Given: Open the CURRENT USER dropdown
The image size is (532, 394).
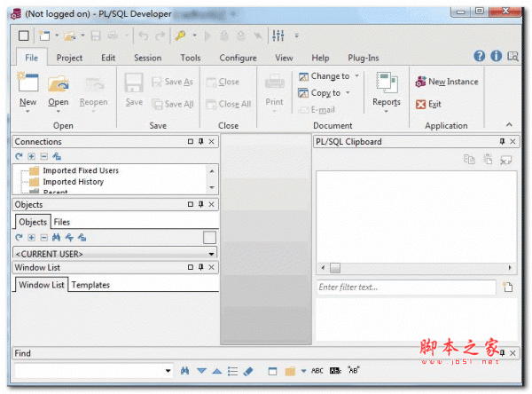Looking at the screenshot, I should coord(211,254).
